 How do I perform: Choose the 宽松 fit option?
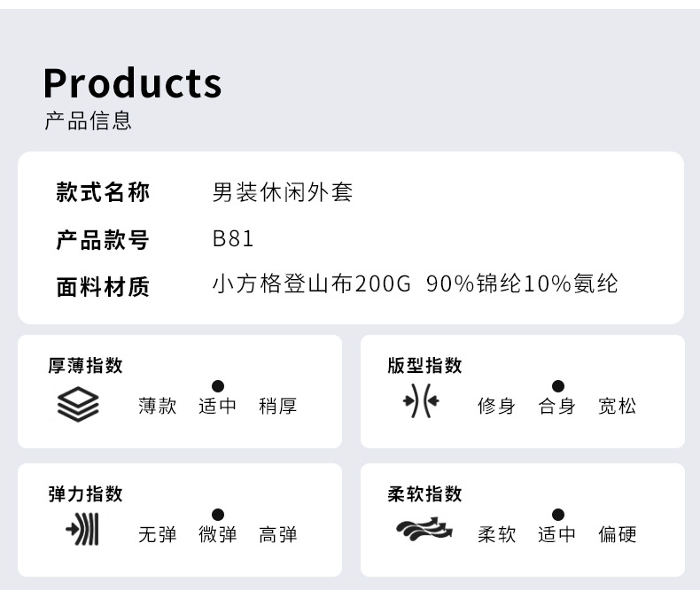point(618,407)
